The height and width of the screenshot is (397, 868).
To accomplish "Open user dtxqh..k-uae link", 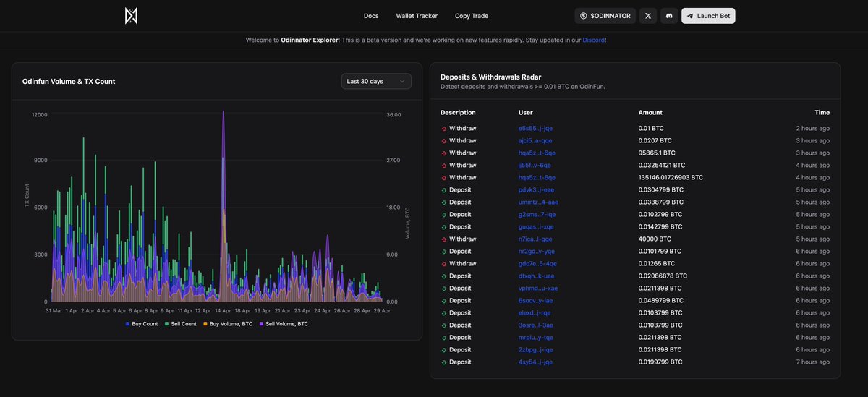I will pyautogui.click(x=537, y=276).
